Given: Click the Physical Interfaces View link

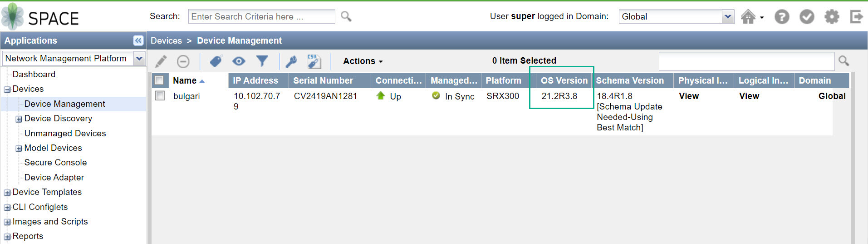Looking at the screenshot, I should [x=689, y=96].
